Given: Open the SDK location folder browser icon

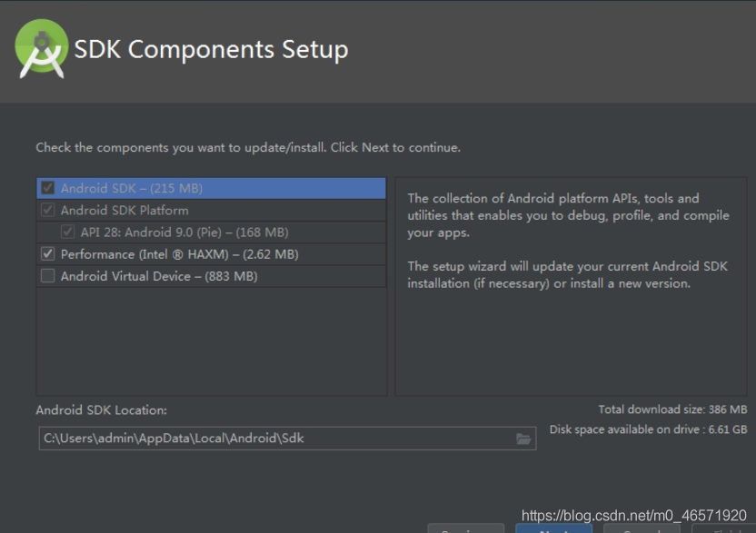Looking at the screenshot, I should pos(523,439).
